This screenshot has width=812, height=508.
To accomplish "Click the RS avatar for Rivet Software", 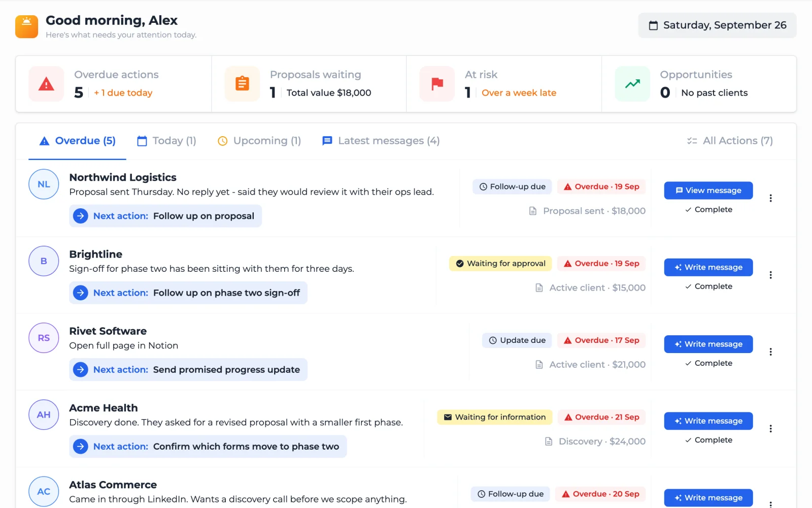I will [x=44, y=338].
